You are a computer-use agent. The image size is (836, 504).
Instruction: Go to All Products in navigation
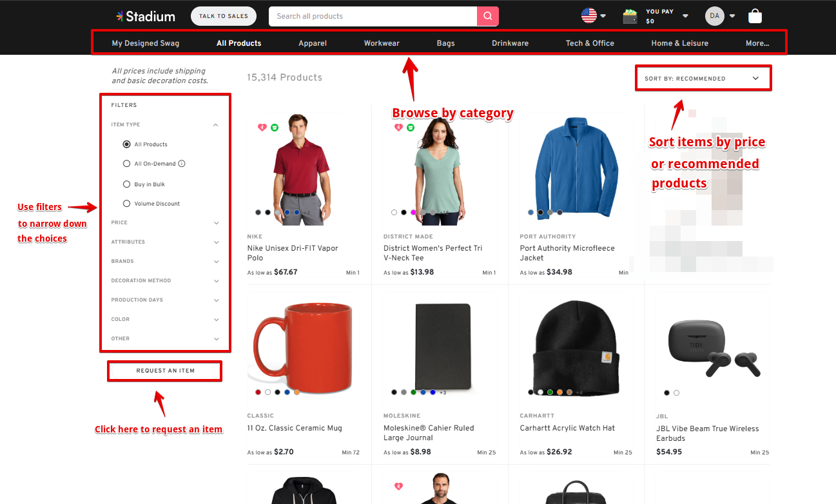[239, 43]
